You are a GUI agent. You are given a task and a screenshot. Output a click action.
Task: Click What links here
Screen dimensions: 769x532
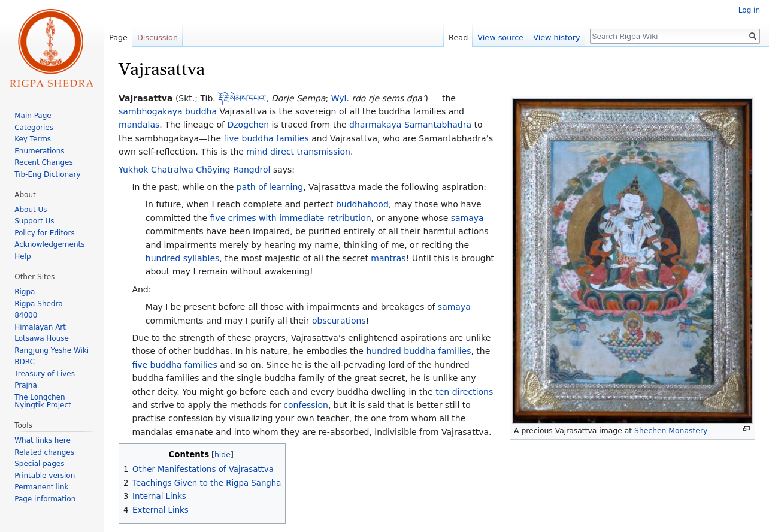[x=43, y=440]
